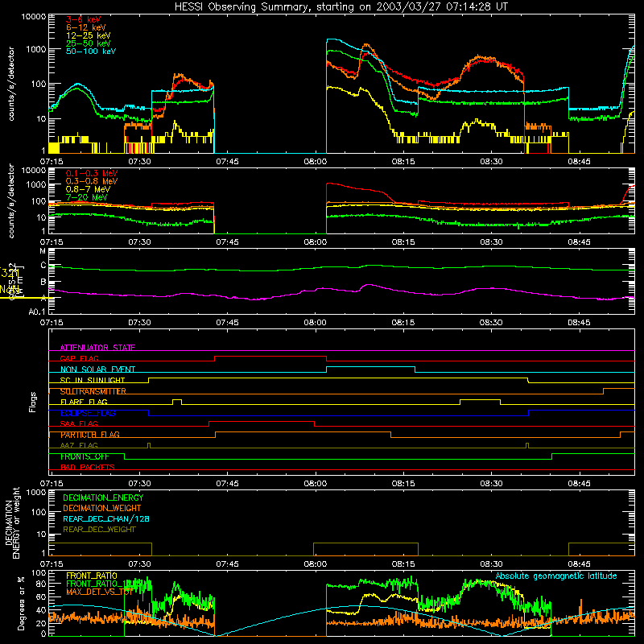Click the GAP_FLAG raised segment before 08:00

click(x=270, y=357)
